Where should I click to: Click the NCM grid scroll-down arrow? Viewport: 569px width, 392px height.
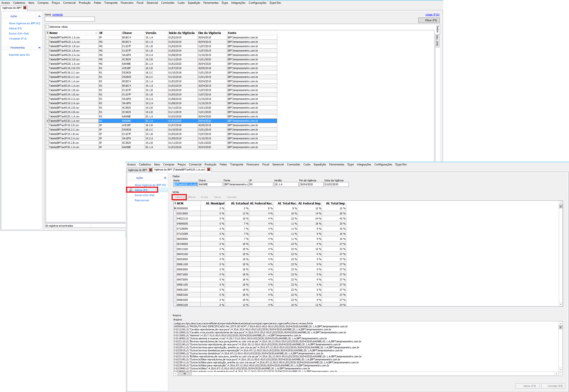pos(561,304)
